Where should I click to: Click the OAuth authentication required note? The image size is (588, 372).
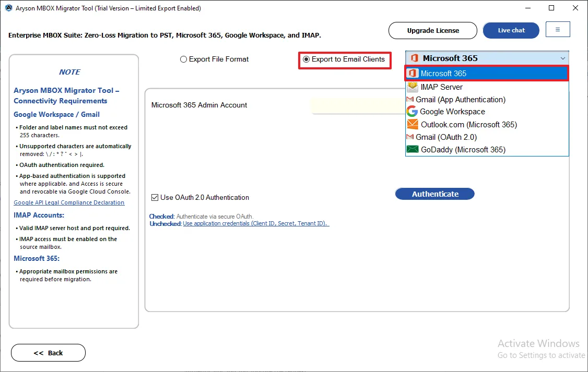tap(62, 165)
